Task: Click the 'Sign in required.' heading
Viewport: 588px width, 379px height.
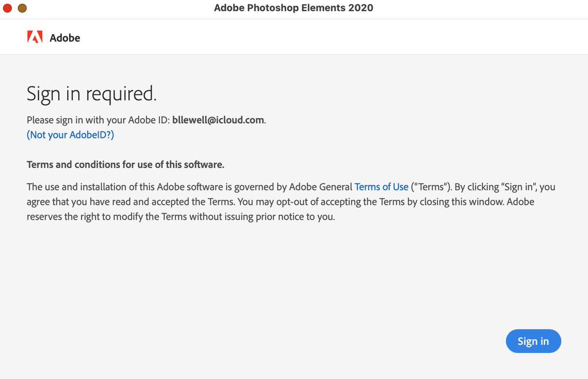Action: 92,94
